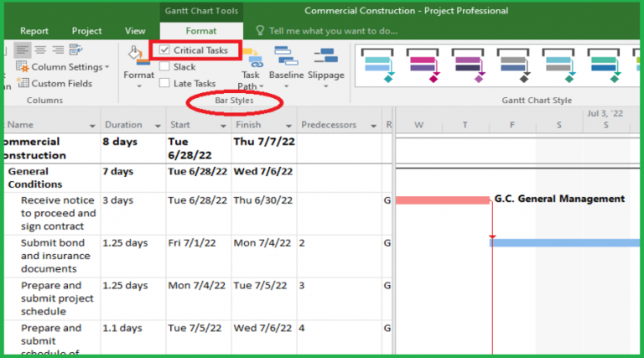Select the red critical task Gantt bar
644x358 pixels.
(x=443, y=200)
